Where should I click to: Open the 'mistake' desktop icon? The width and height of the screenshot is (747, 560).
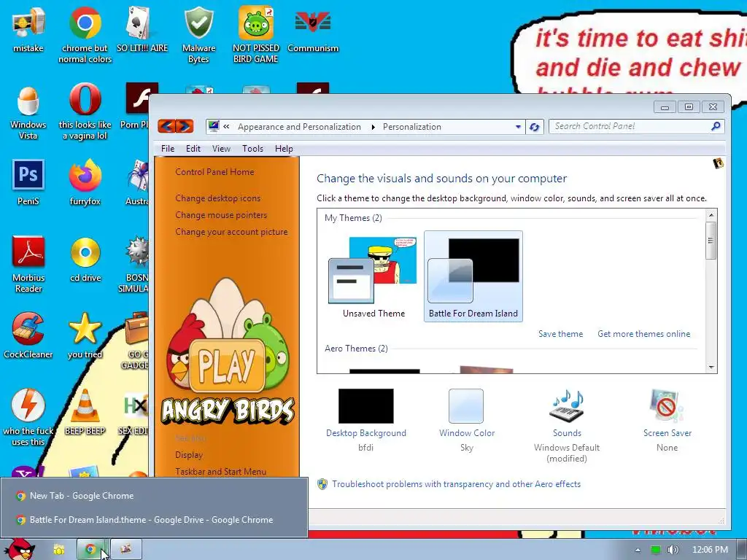(x=28, y=30)
